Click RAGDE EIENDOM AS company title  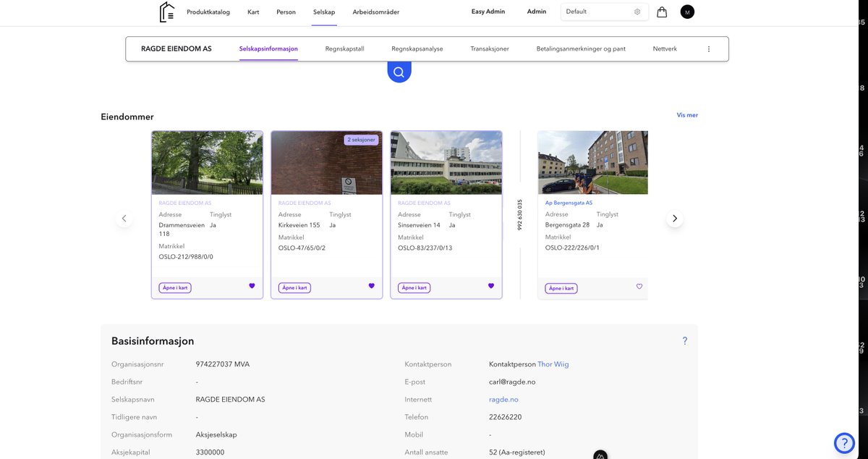coord(176,49)
